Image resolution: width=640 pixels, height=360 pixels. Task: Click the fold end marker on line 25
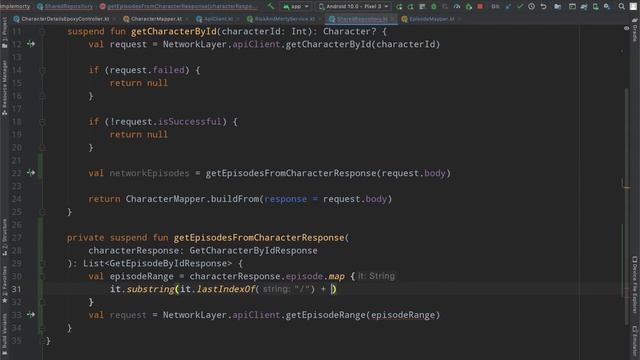42,212
